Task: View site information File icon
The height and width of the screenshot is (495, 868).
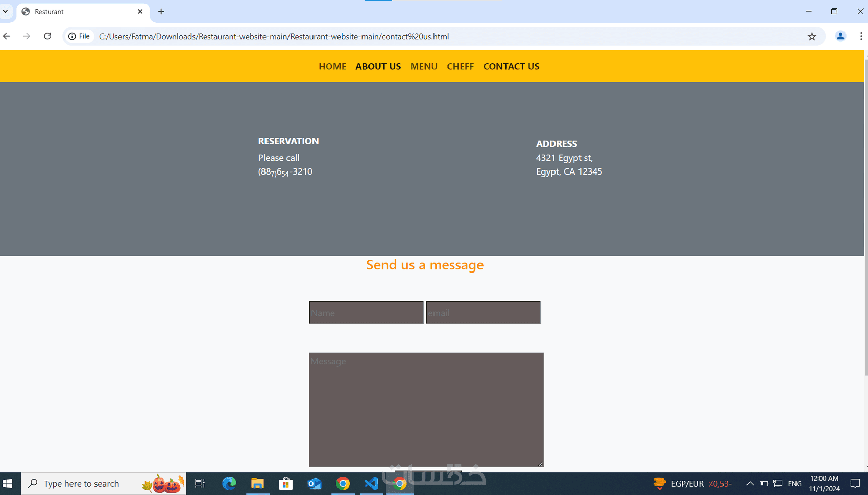Action: coord(79,36)
